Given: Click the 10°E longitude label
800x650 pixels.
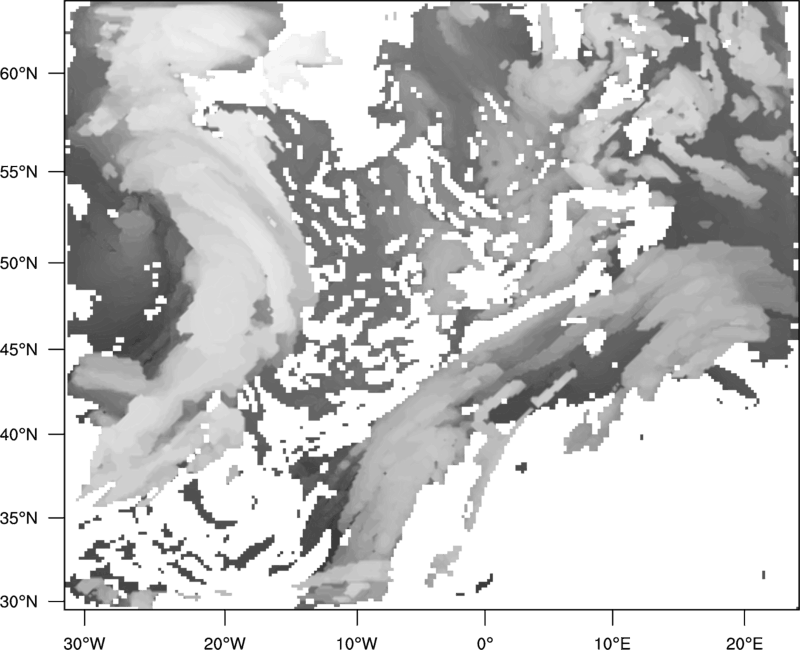Looking at the screenshot, I should click(612, 643).
